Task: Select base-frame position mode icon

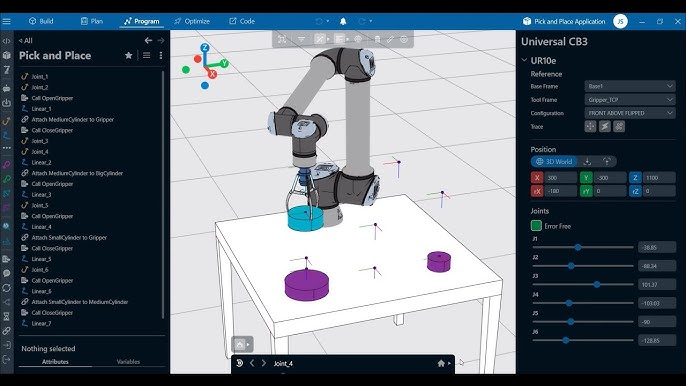Action: 587,161
